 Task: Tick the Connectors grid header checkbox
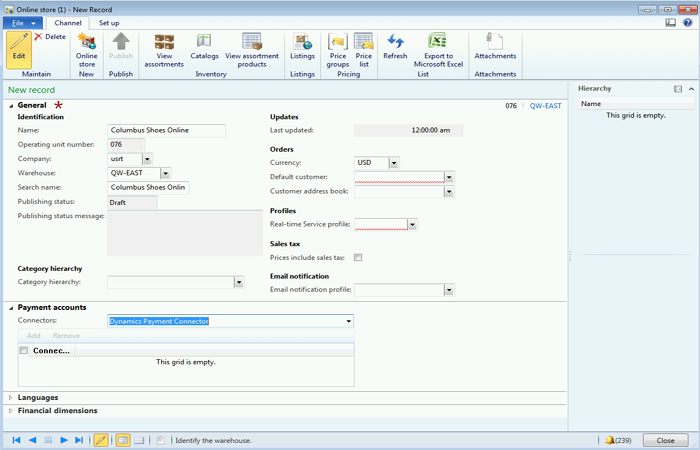(x=24, y=351)
